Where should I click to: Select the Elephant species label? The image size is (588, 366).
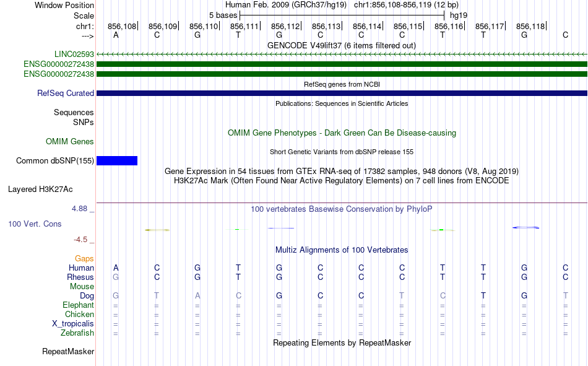tap(79, 305)
